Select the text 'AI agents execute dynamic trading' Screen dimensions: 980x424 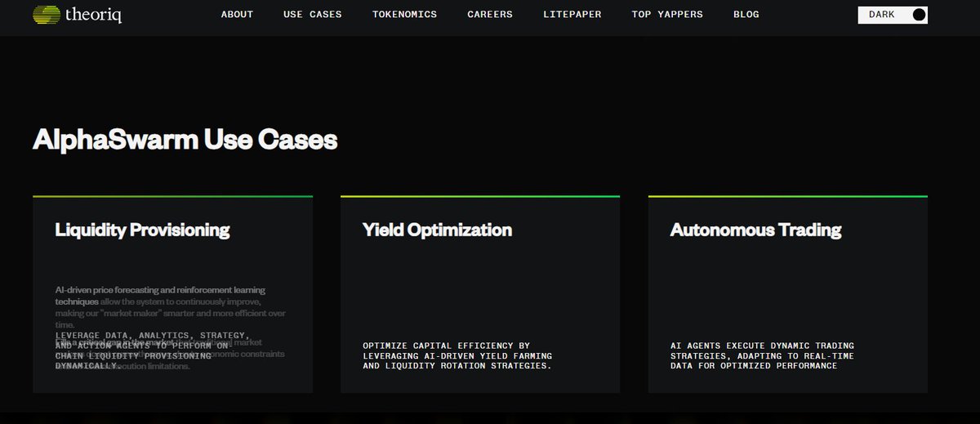[762, 346]
